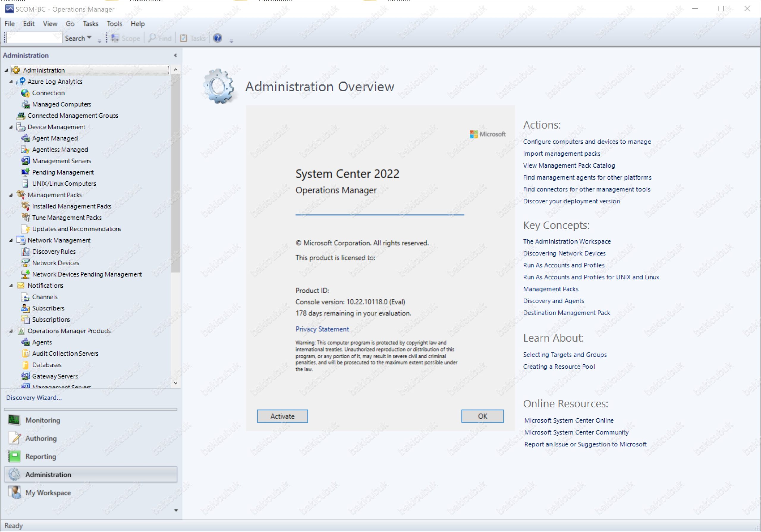Viewport: 761px width, 532px height.
Task: Click the navigation tree vertical scrollbar thumb
Action: 176,173
